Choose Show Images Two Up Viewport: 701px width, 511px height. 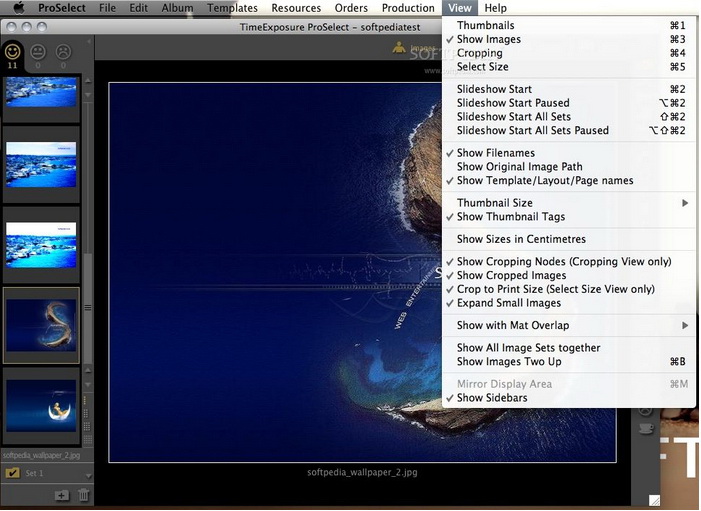(508, 362)
